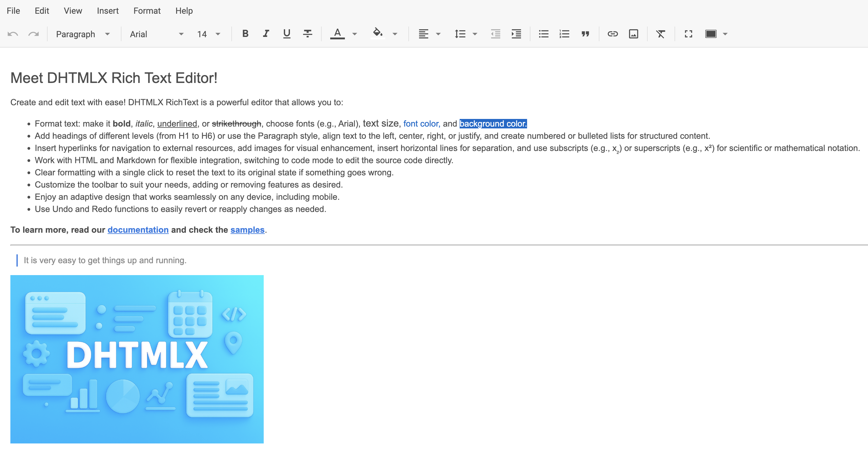The image size is (868, 452).
Task: Click the underlined word 'underlined'
Action: [177, 124]
